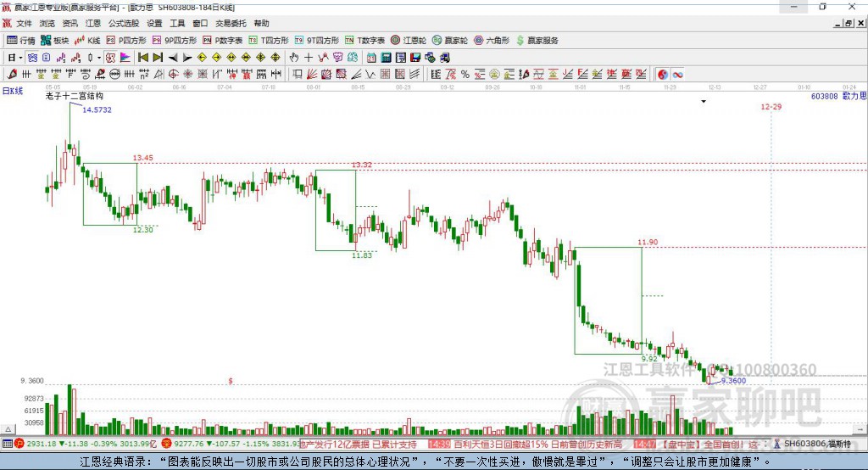Viewport: 868px width, 470px height.
Task: Open the calculator tool icon
Action: (386, 57)
